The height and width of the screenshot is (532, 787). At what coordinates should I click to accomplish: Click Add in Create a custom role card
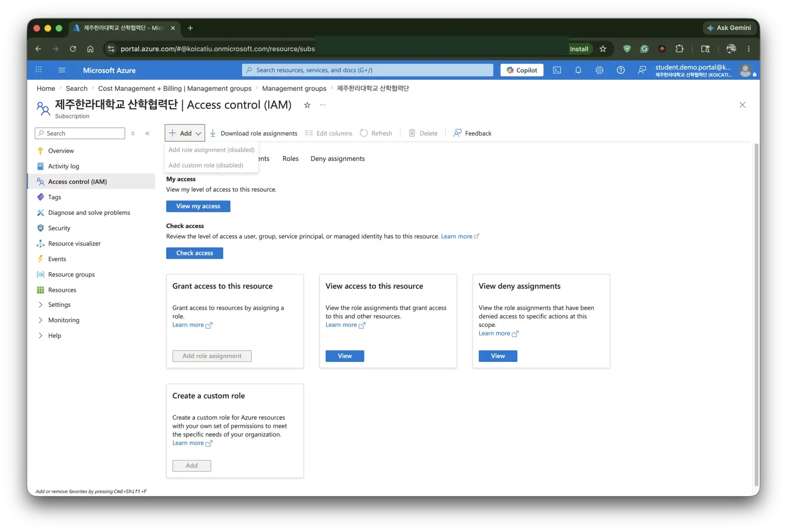point(192,466)
